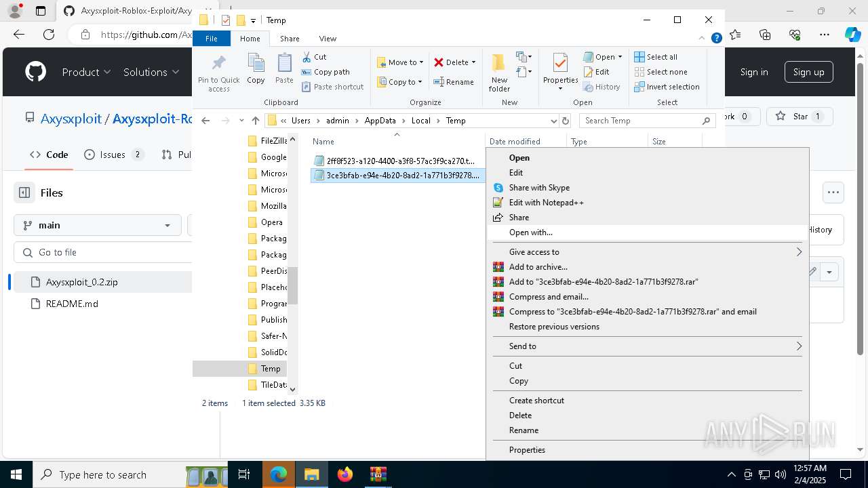The height and width of the screenshot is (488, 868).
Task: Expand the Open dropdown in the ribbon
Action: tap(620, 57)
